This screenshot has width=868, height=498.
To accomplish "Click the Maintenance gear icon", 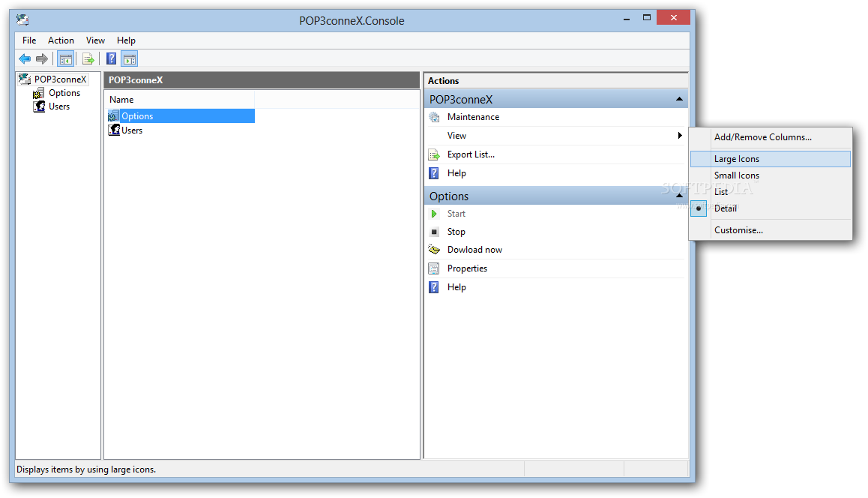I will [x=435, y=117].
